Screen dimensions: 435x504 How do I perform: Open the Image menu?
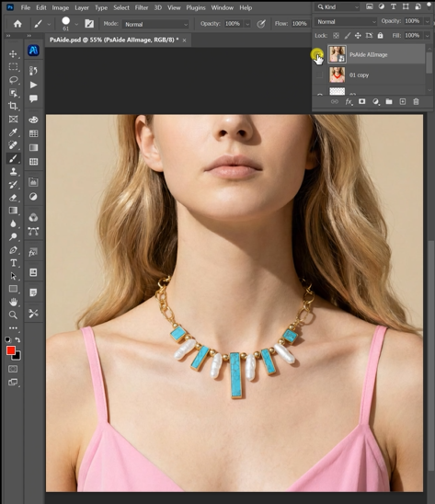(x=60, y=7)
